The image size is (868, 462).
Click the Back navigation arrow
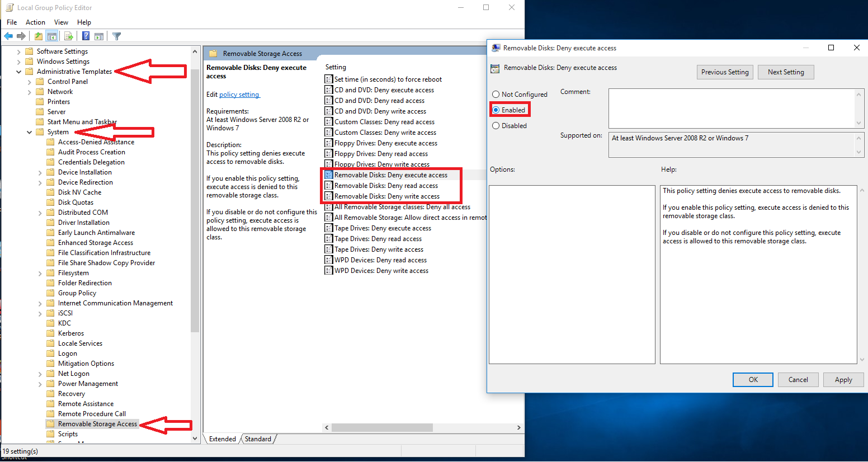(x=8, y=36)
